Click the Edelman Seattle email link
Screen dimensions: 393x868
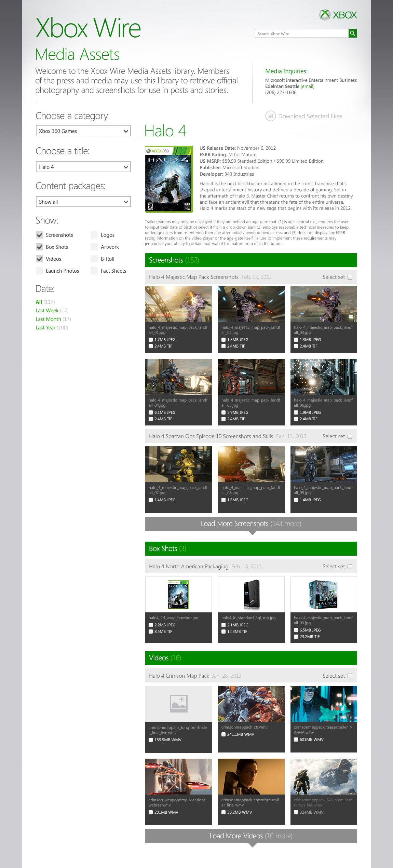pyautogui.click(x=308, y=86)
